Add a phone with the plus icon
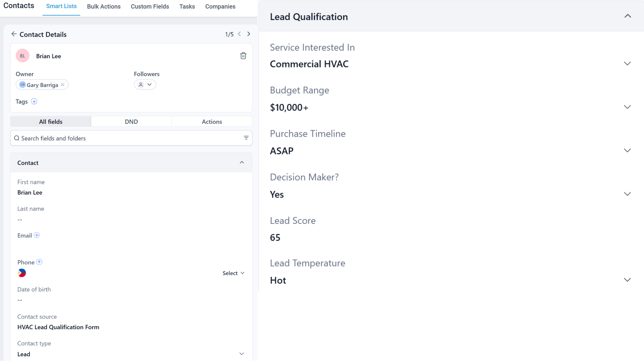This screenshot has width=644, height=362. [x=39, y=262]
